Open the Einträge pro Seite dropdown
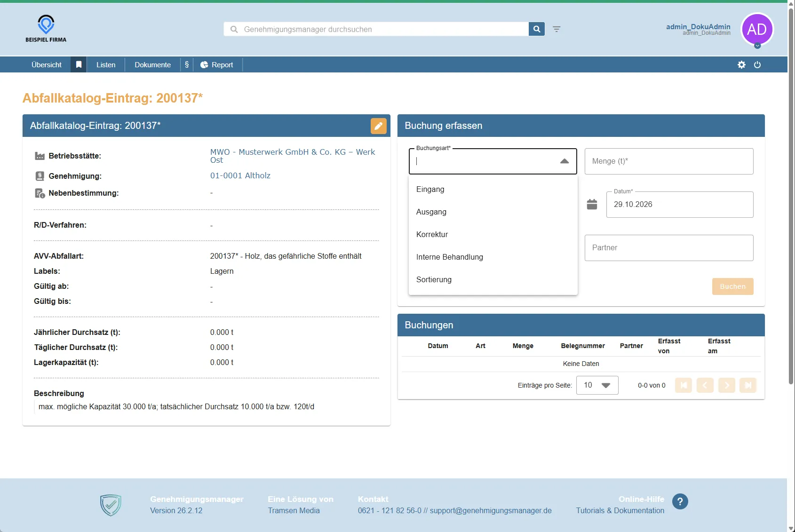The height and width of the screenshot is (532, 795). click(597, 385)
